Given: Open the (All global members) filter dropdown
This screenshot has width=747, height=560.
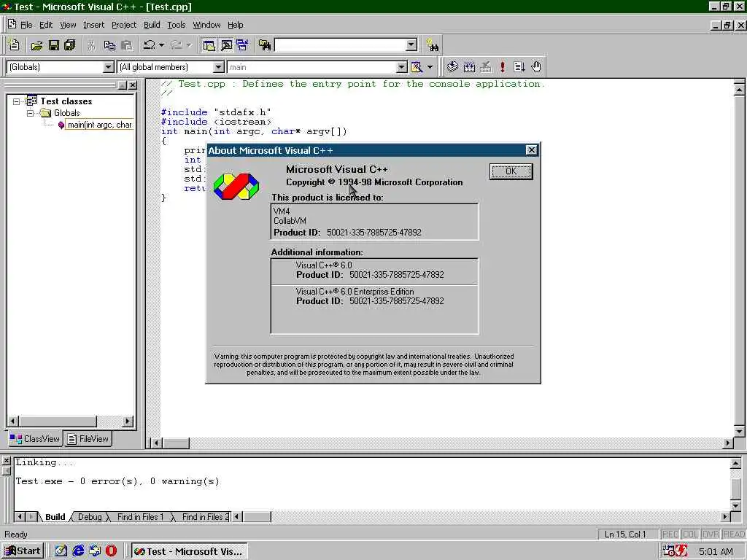Looking at the screenshot, I should (218, 67).
